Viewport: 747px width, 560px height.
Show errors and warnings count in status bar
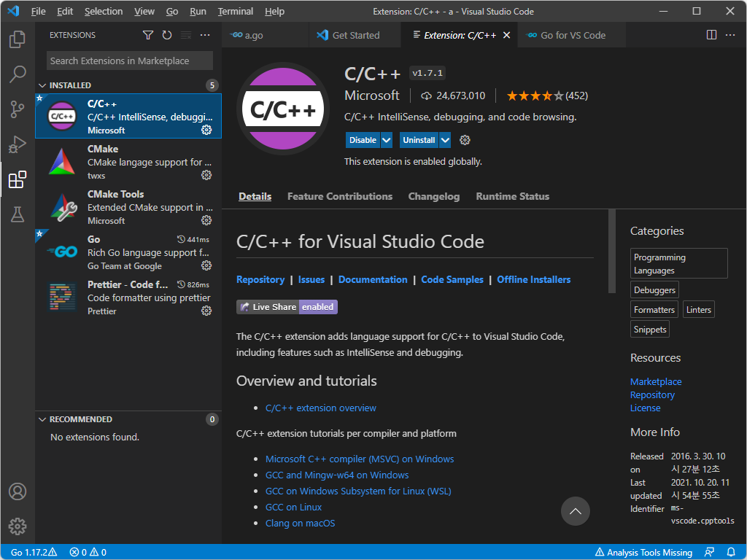(88, 553)
